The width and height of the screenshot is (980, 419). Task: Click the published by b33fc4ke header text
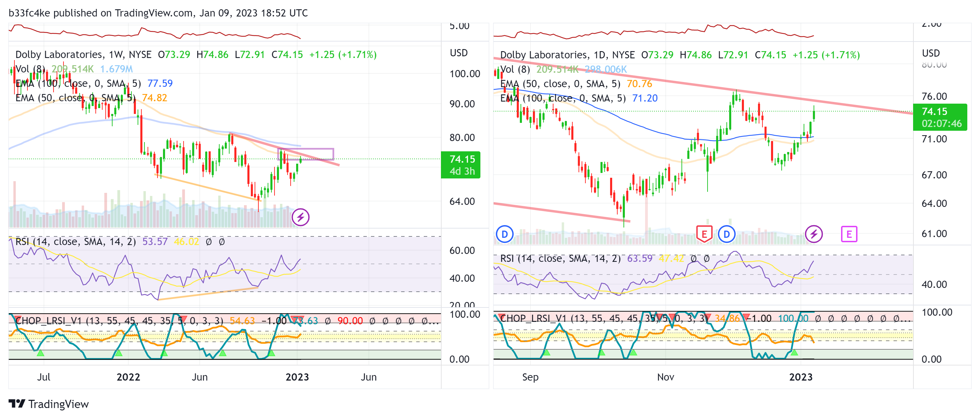[x=158, y=13]
